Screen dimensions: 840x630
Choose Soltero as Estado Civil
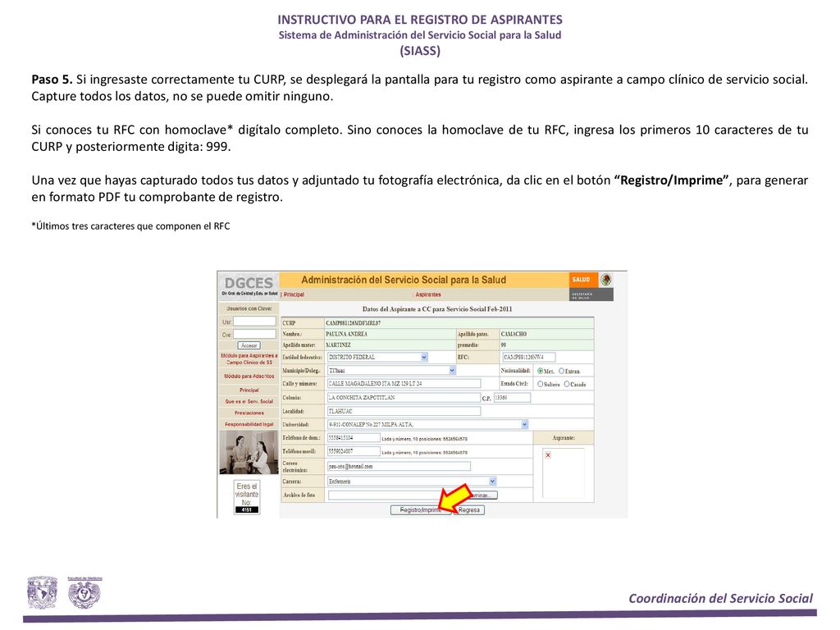point(540,384)
